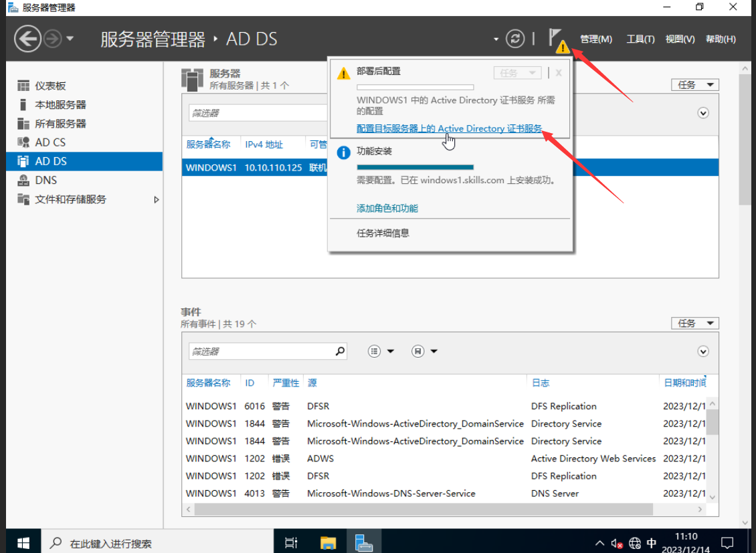Open the notifications flag with warning
This screenshot has width=756, height=553.
[x=557, y=39]
